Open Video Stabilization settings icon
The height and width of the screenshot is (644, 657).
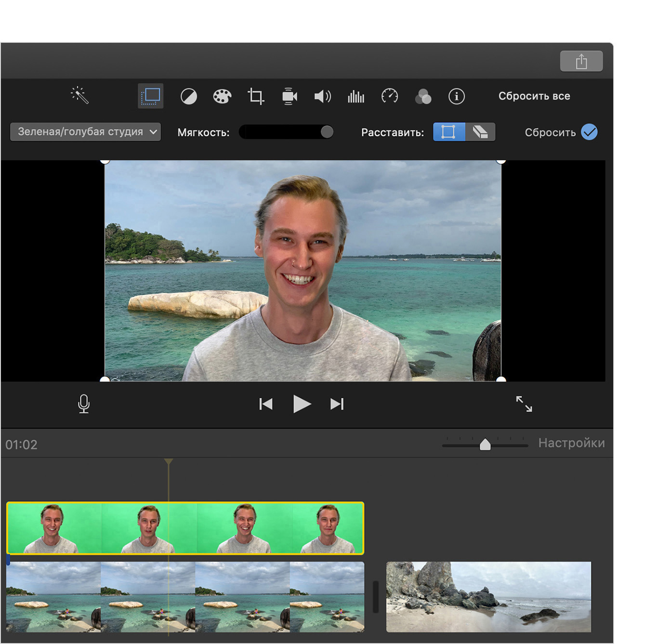289,97
